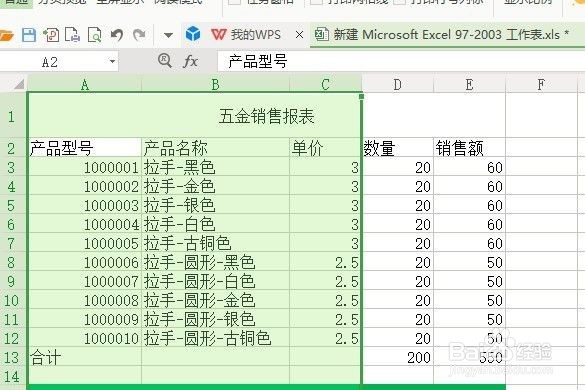Click the Print icon in the toolbar
The image size is (585, 390).
72,35
